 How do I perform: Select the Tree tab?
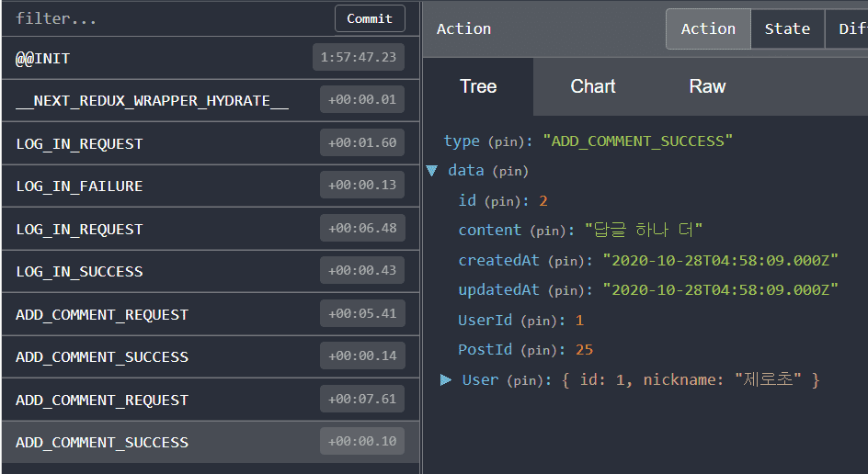[x=478, y=86]
